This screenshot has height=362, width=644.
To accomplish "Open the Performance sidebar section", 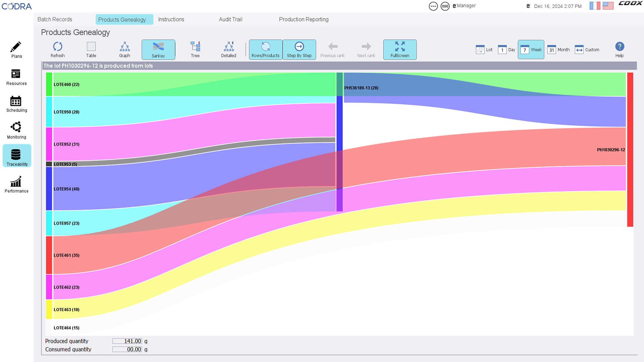I will tap(16, 185).
